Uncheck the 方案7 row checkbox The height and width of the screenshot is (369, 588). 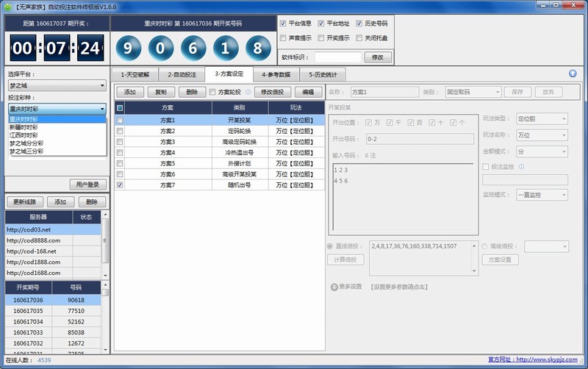(120, 186)
